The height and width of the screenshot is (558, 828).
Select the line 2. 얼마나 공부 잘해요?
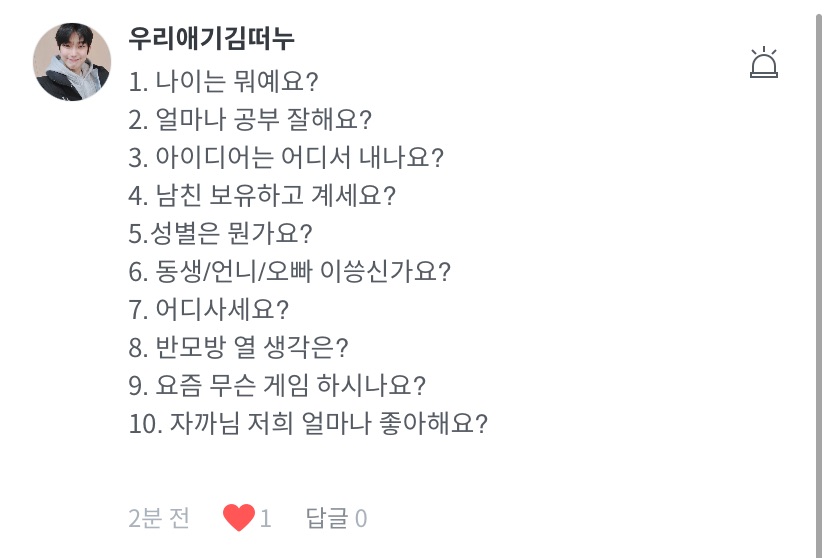250,120
